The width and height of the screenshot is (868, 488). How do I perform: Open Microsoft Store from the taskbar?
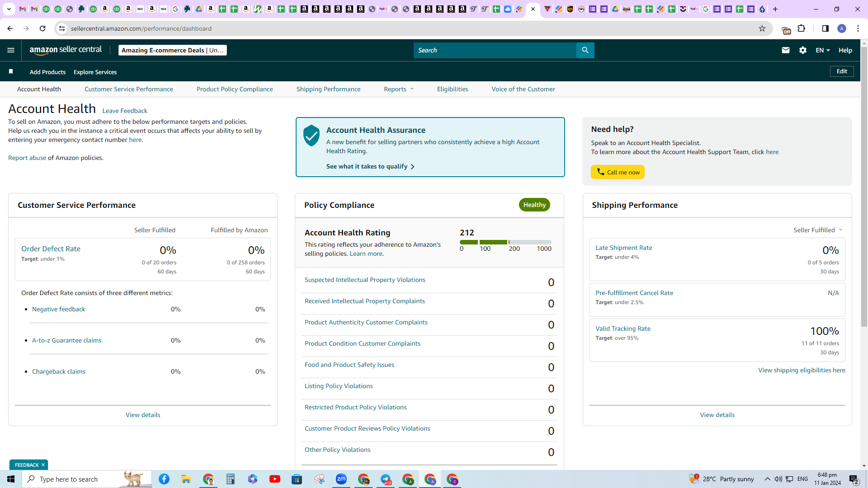(297, 479)
